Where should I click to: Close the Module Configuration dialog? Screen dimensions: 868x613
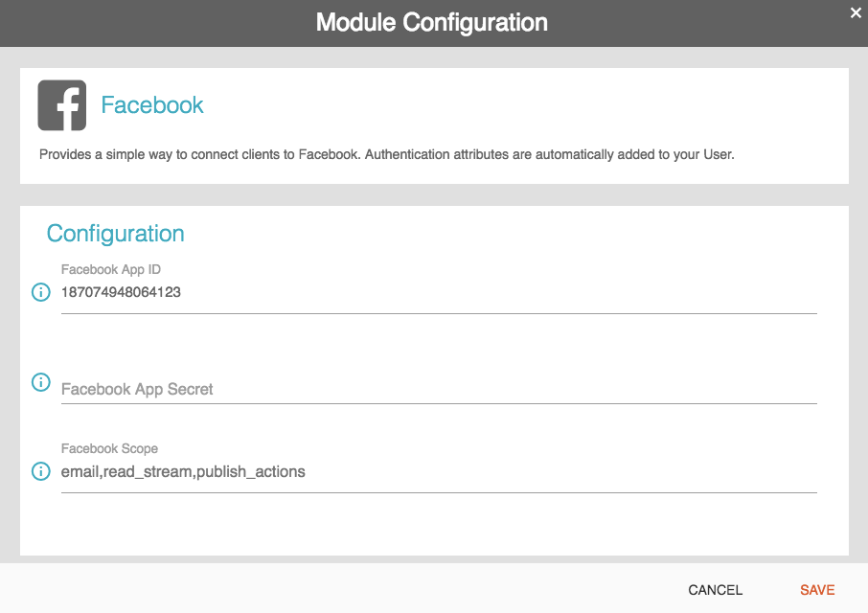click(856, 12)
